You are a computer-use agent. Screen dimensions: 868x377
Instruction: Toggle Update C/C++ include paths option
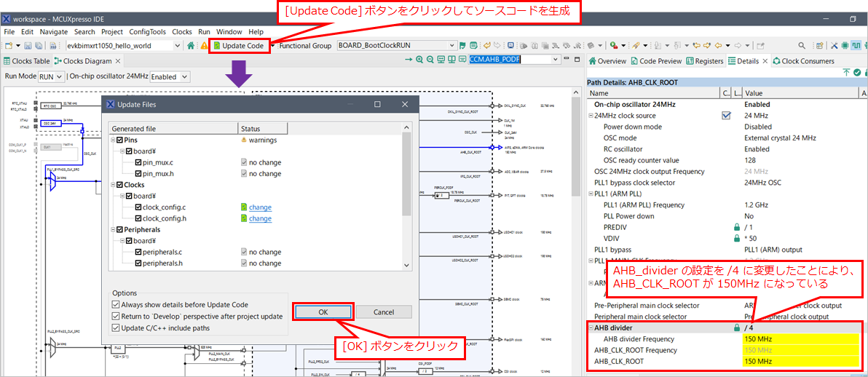[x=115, y=328]
